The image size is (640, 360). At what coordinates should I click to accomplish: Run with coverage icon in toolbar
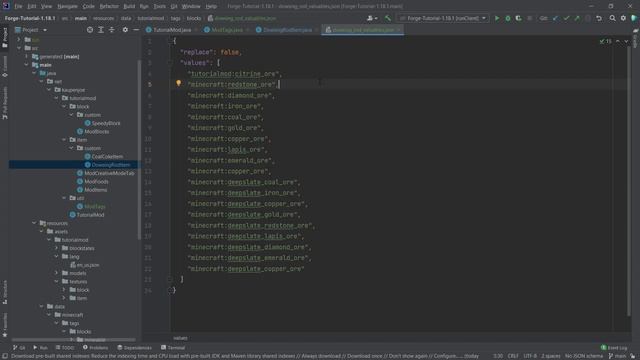click(x=518, y=18)
